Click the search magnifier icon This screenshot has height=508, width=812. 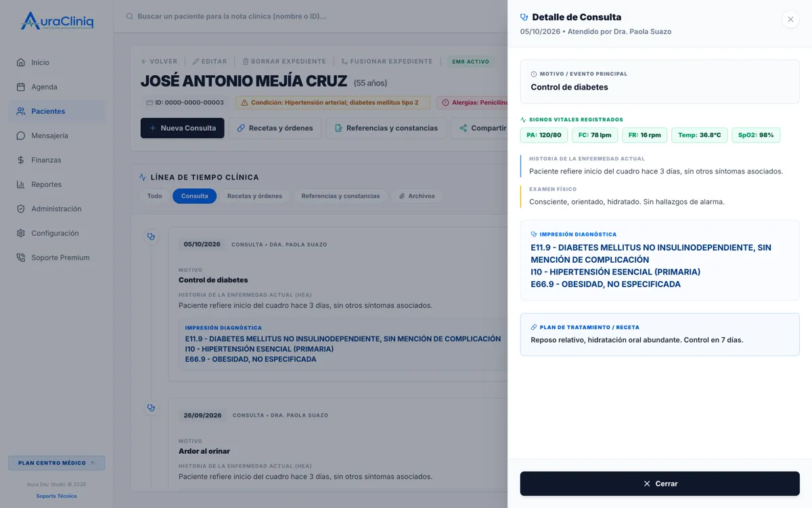[x=130, y=16]
